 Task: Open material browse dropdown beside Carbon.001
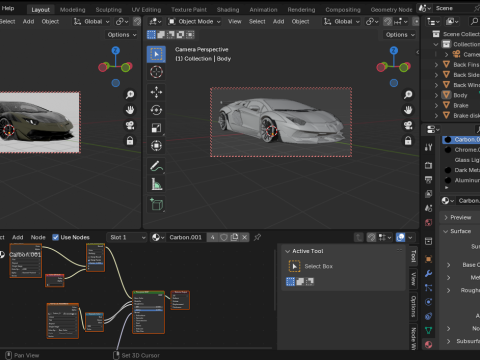tap(158, 237)
